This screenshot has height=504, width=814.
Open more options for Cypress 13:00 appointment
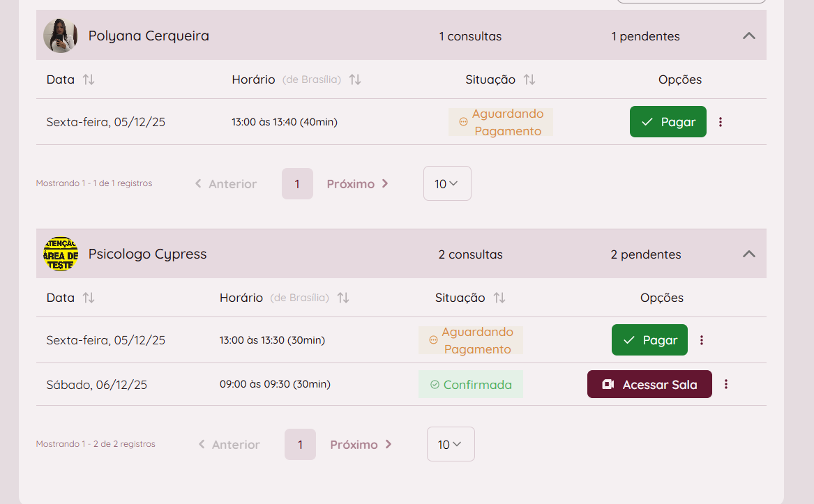tap(702, 340)
